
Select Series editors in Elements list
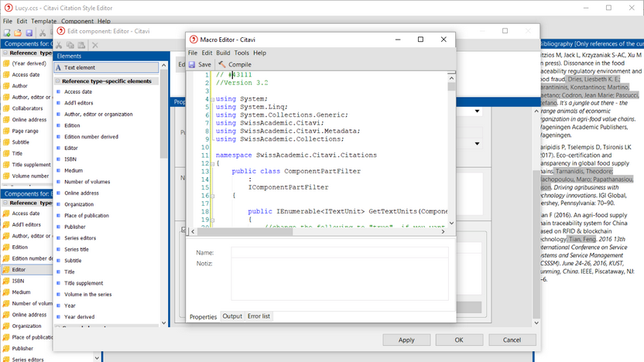[x=80, y=238]
